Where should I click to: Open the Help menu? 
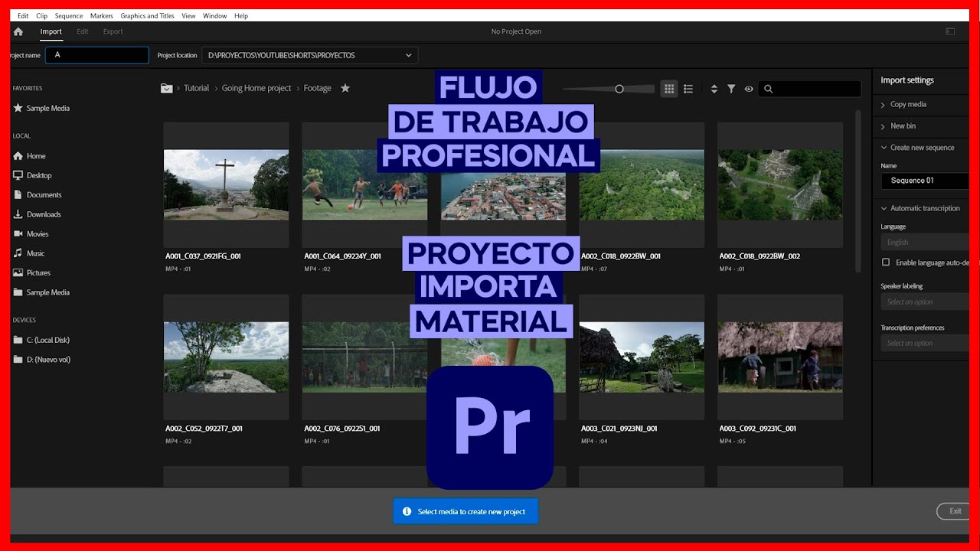tap(241, 15)
